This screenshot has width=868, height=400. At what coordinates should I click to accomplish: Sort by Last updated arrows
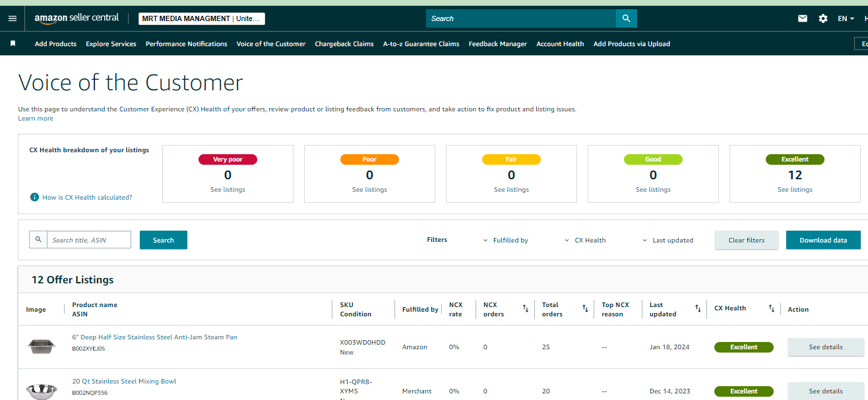click(x=698, y=308)
